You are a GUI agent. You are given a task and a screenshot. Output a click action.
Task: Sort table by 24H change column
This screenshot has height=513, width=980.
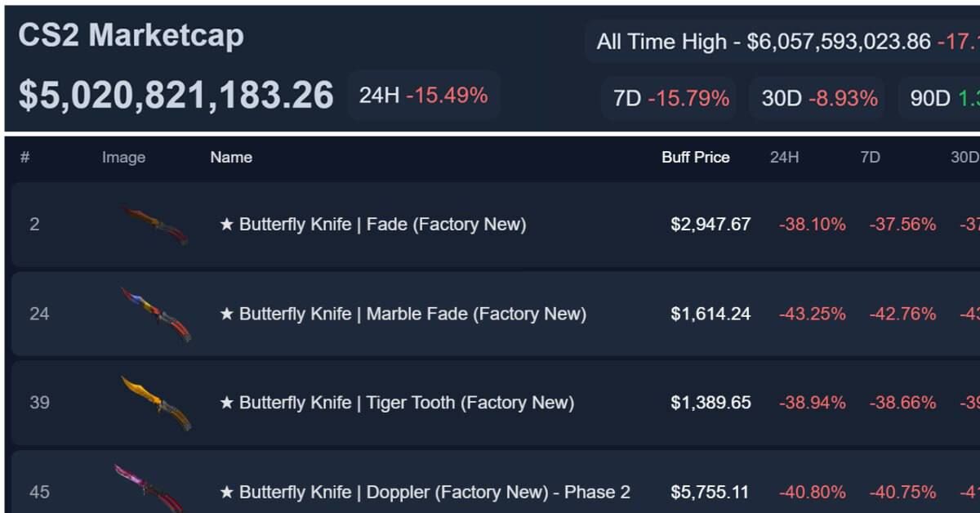[784, 158]
